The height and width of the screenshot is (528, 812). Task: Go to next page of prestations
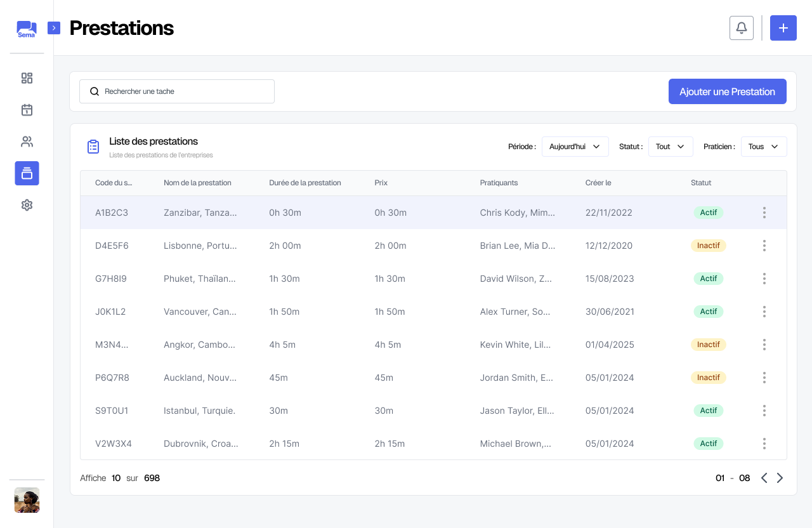click(780, 478)
